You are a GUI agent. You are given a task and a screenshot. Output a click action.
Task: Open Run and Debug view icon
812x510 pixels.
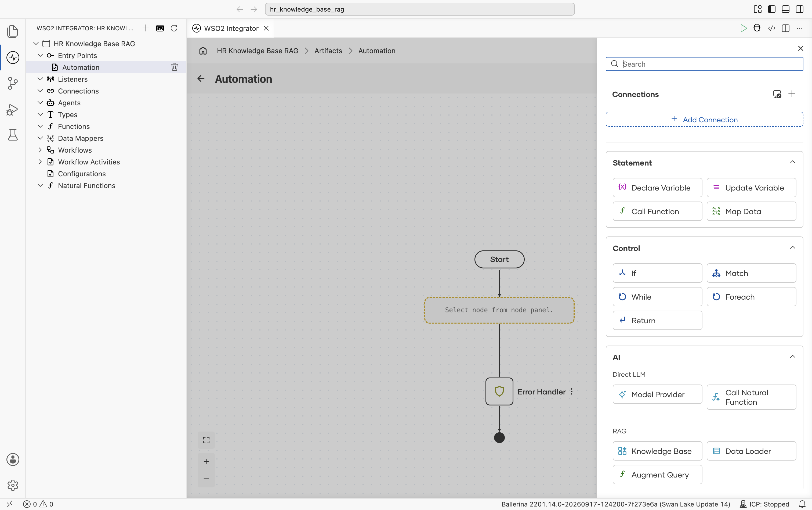tap(12, 109)
